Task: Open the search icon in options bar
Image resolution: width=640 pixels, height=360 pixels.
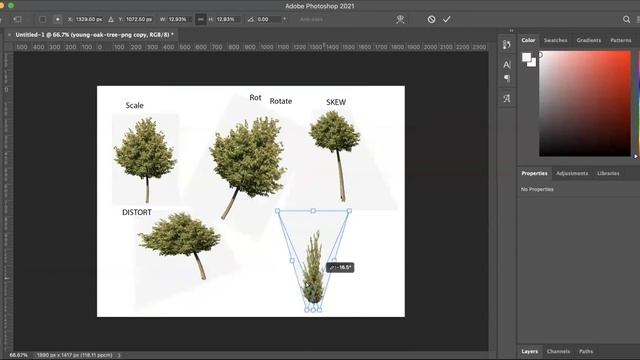Action: click(x=626, y=19)
